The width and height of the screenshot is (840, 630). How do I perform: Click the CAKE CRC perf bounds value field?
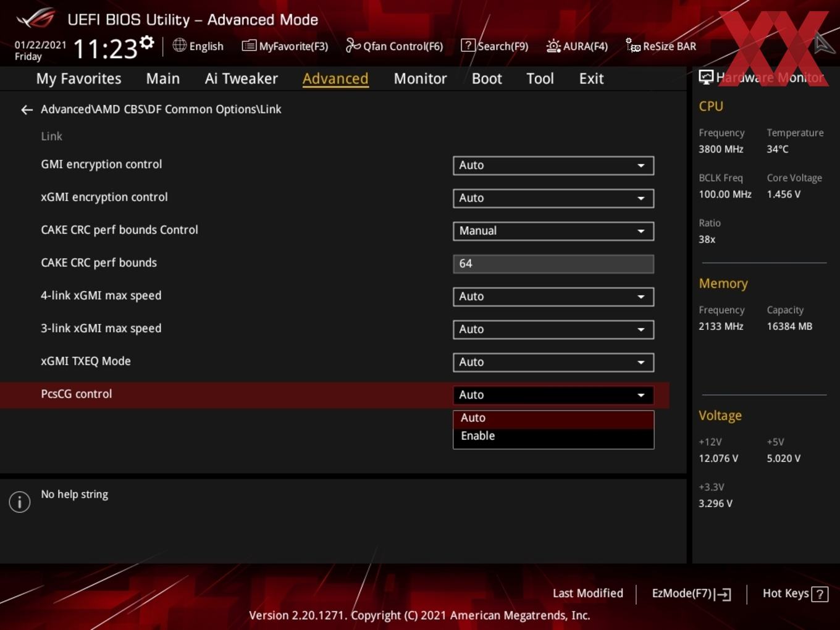coord(553,264)
